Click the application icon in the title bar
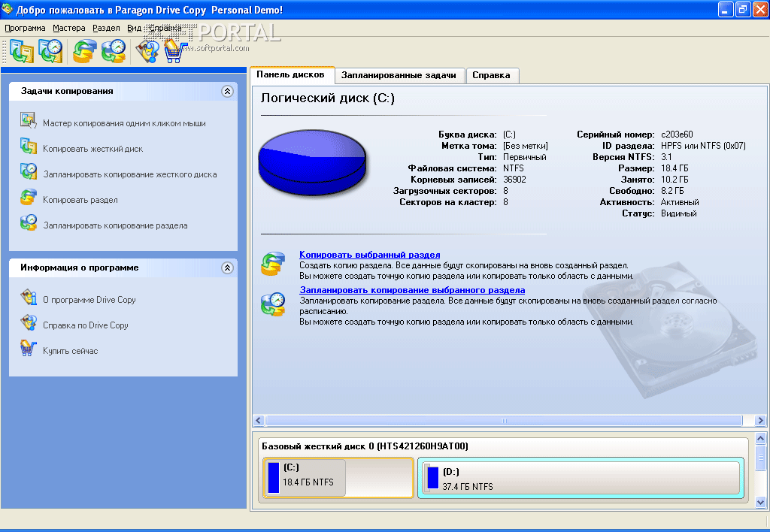 pyautogui.click(x=7, y=9)
